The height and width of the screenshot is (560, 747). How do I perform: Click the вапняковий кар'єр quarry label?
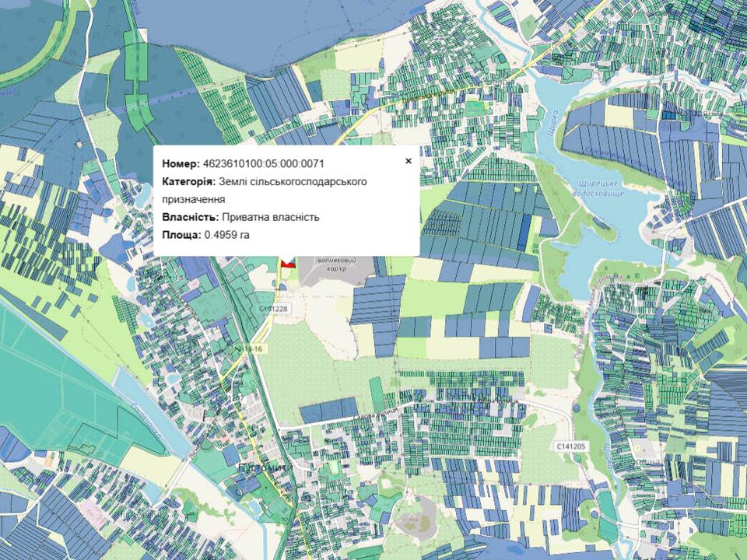coord(335,264)
